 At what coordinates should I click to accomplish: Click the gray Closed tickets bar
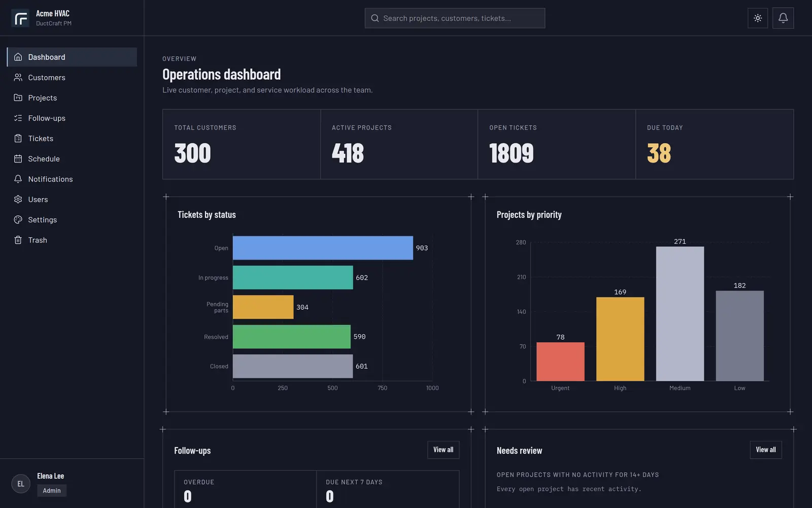click(293, 366)
